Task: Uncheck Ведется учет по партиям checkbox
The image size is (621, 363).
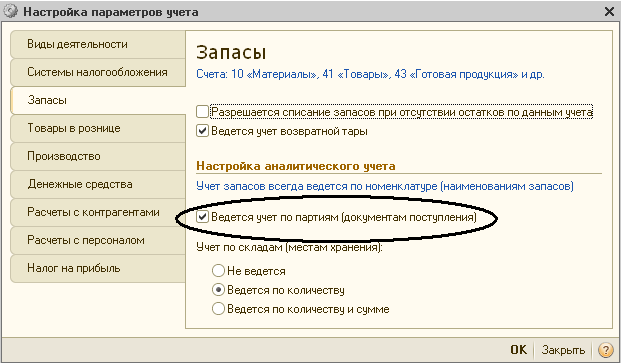Action: click(202, 217)
